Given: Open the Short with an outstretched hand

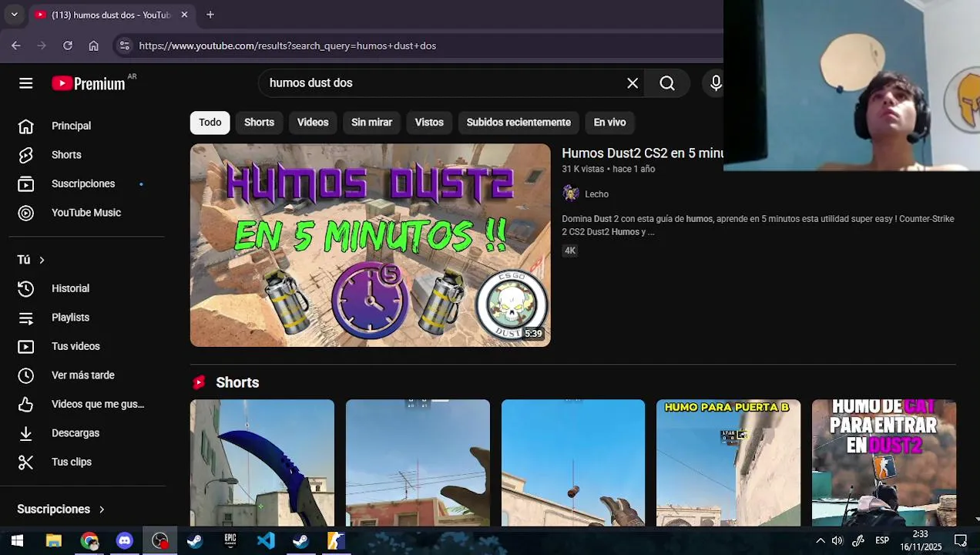Looking at the screenshot, I should pyautogui.click(x=418, y=462).
